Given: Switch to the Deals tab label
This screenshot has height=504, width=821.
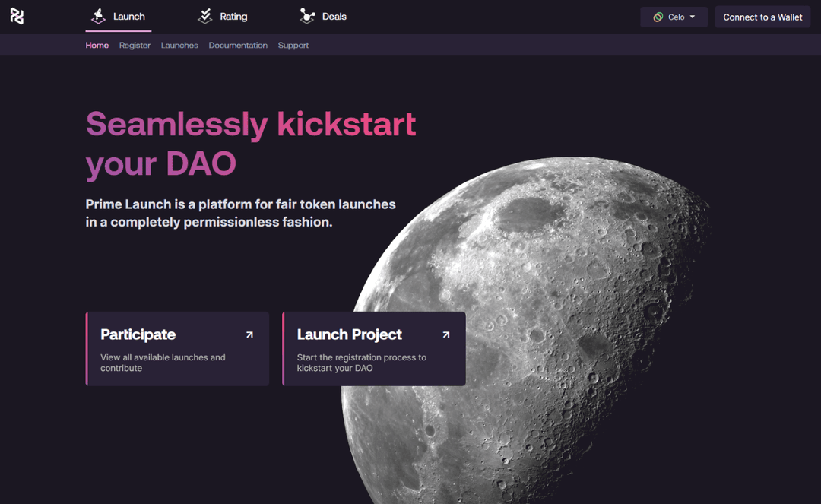Looking at the screenshot, I should pos(334,16).
